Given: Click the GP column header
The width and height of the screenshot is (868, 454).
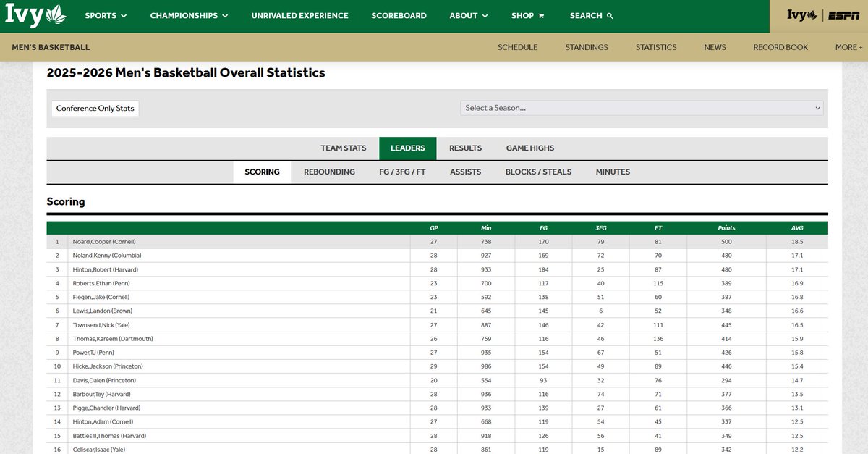Looking at the screenshot, I should tap(434, 228).
